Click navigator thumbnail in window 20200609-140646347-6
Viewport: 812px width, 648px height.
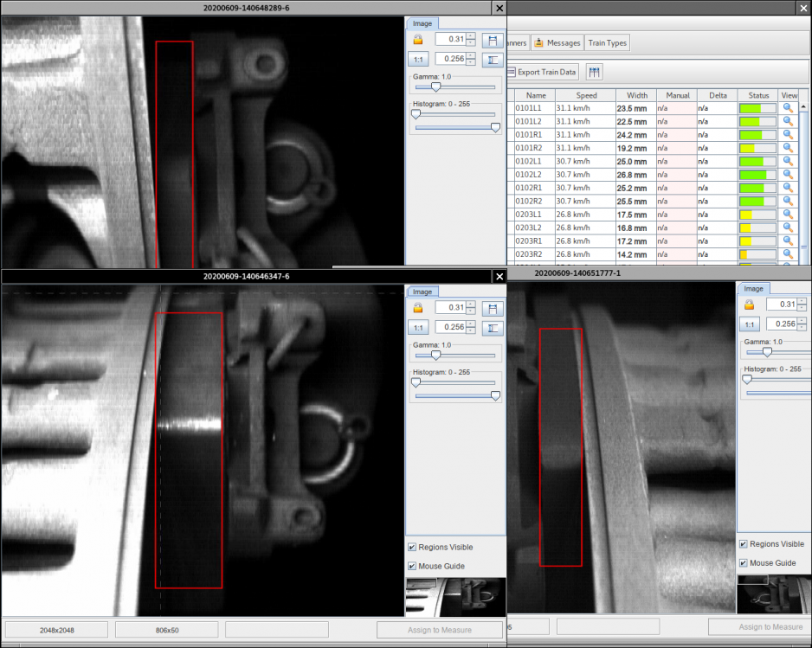click(454, 596)
